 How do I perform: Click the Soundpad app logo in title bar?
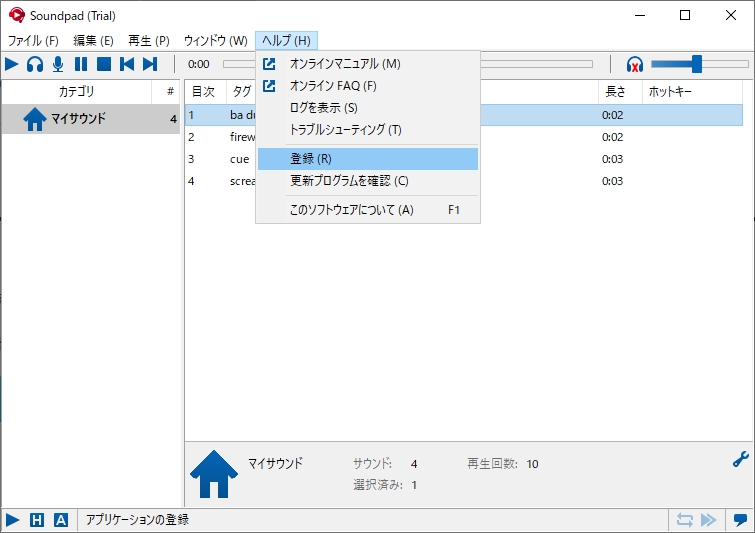(17, 15)
